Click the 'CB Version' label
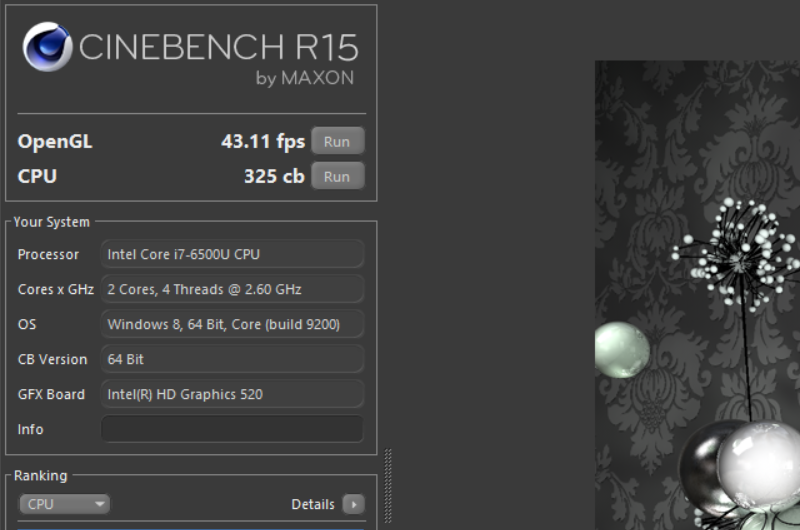 (x=52, y=359)
